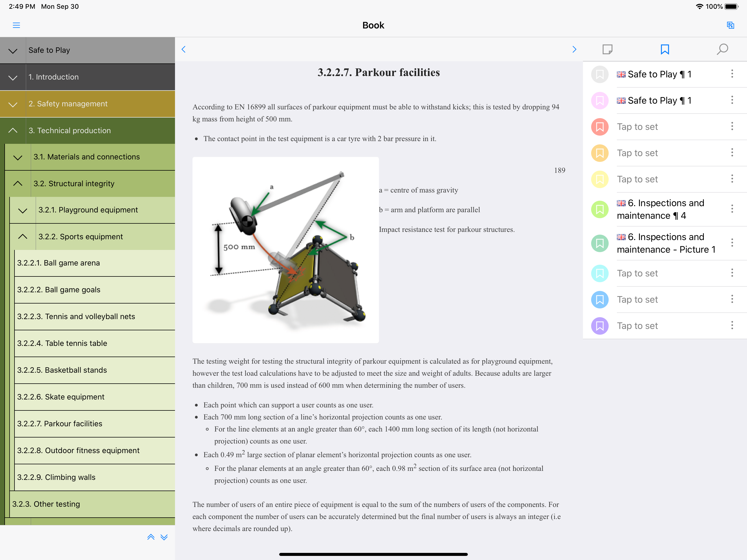Expand 3.2.1. Playground equipment chevron
747x560 pixels.
[x=23, y=211]
